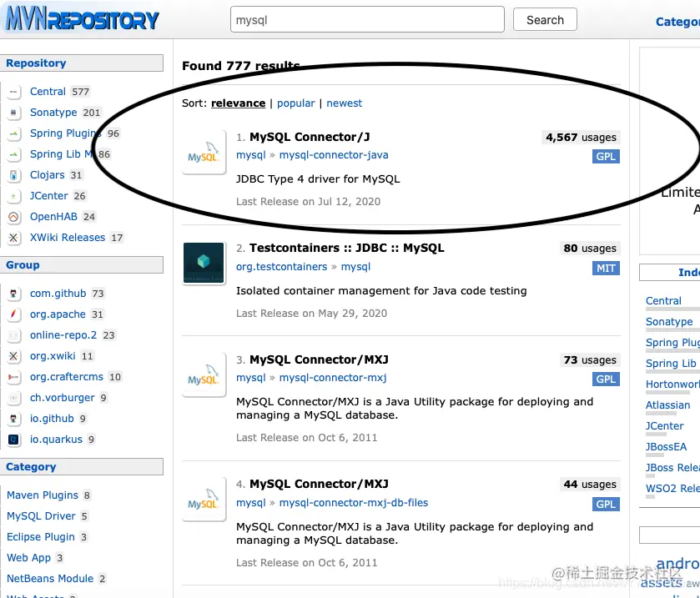Filter by org.craftercms group
The image size is (700, 598).
coord(67,377)
